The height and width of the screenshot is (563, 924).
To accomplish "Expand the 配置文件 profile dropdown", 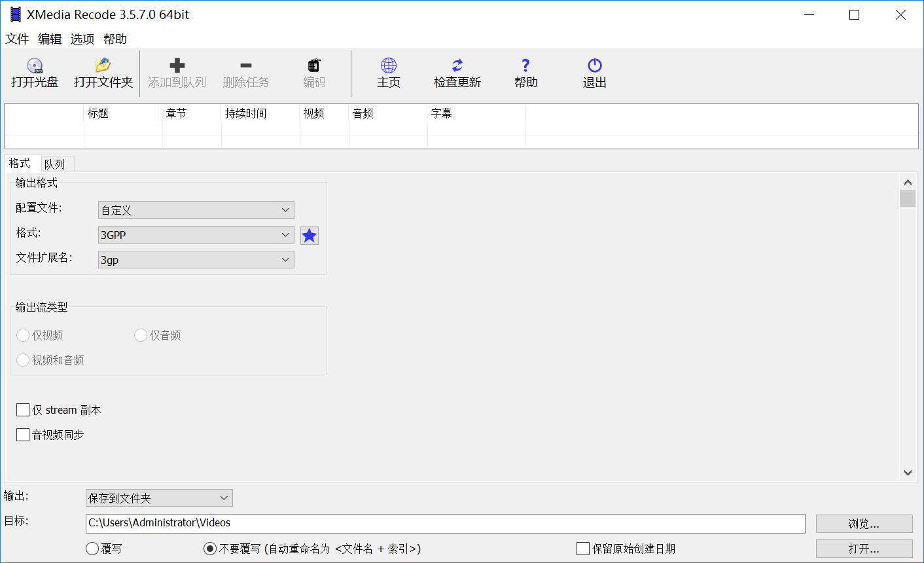I will pos(196,210).
